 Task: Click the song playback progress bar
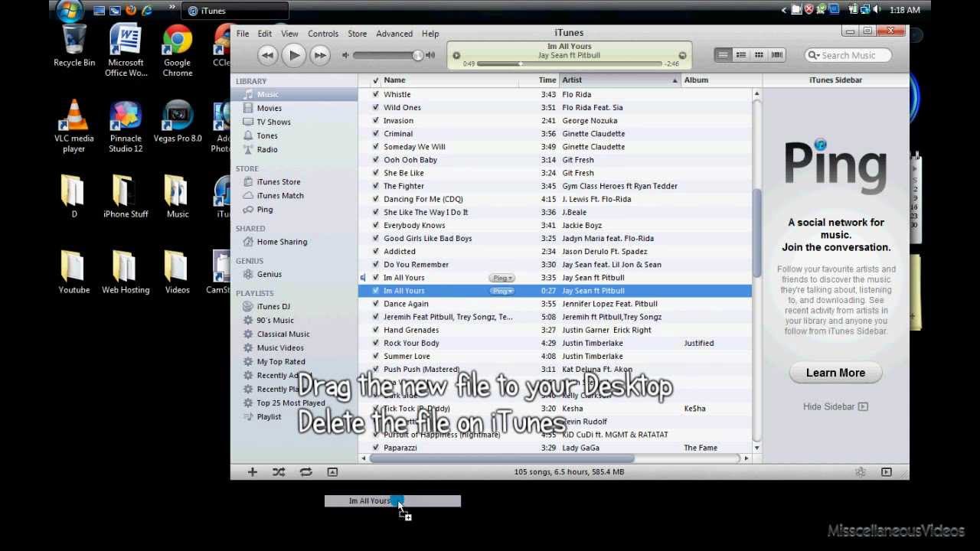(570, 64)
